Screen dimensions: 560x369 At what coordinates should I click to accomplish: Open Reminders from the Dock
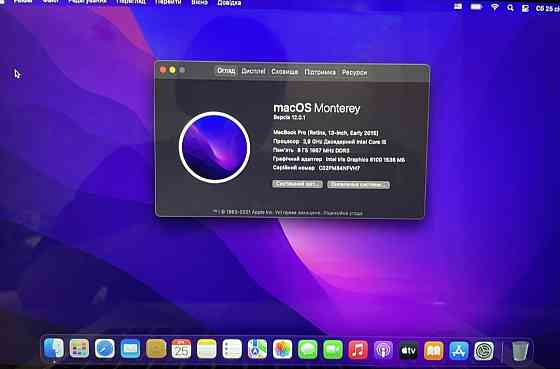pos(232,349)
